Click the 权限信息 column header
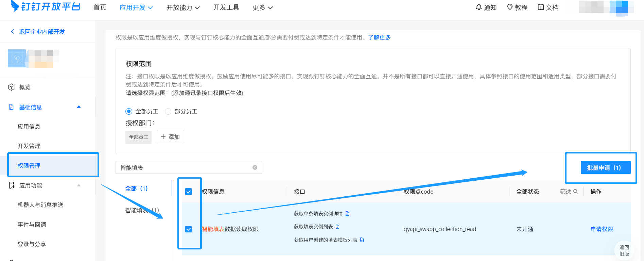This screenshot has width=644, height=261. (x=213, y=192)
